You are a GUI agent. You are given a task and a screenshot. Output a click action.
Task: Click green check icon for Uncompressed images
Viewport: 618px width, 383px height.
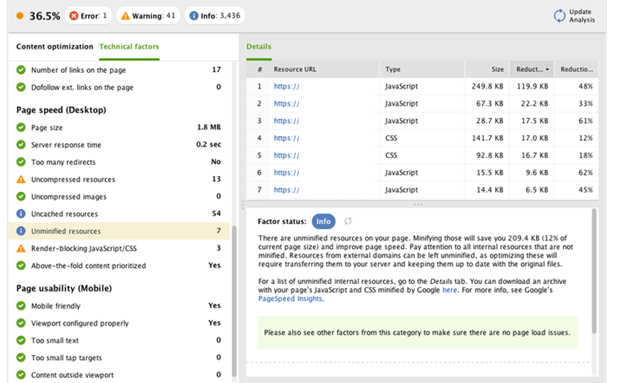click(21, 196)
